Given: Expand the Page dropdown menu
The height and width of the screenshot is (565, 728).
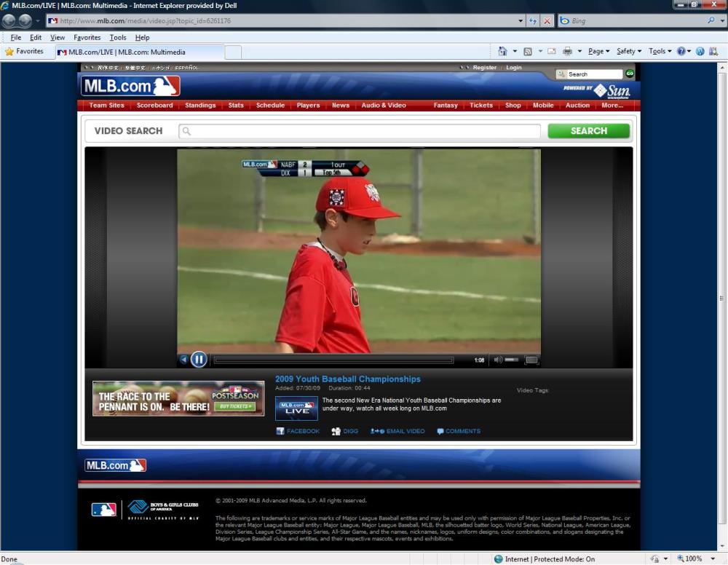Looking at the screenshot, I should tap(598, 52).
